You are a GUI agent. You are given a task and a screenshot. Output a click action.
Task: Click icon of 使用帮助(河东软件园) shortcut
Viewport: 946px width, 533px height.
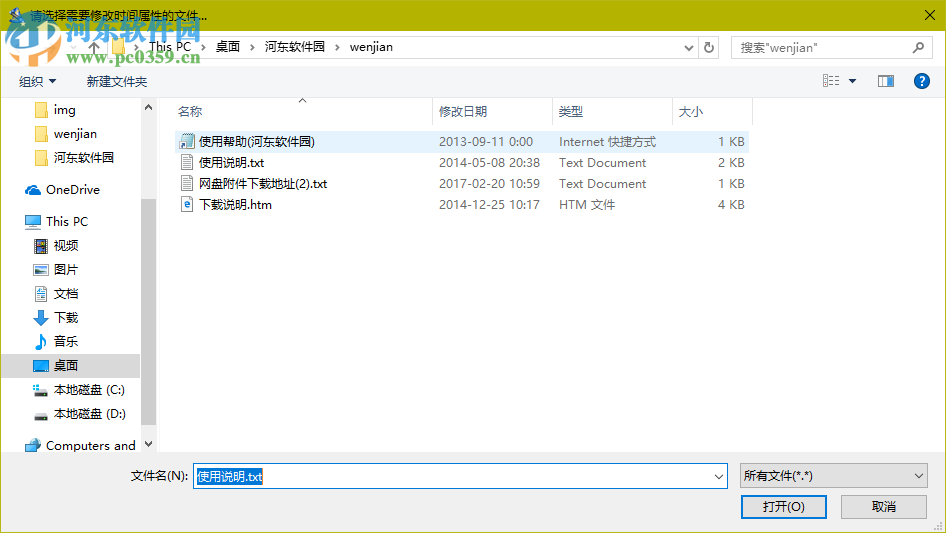click(187, 141)
